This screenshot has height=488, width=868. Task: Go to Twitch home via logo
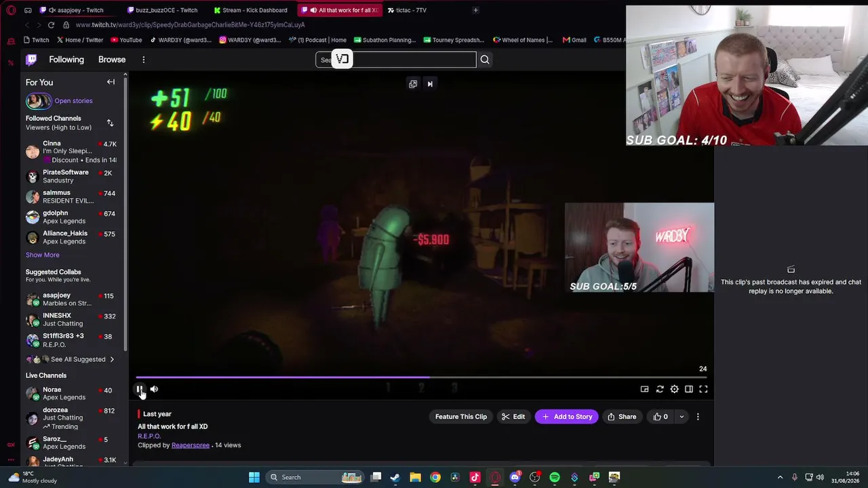(x=31, y=60)
